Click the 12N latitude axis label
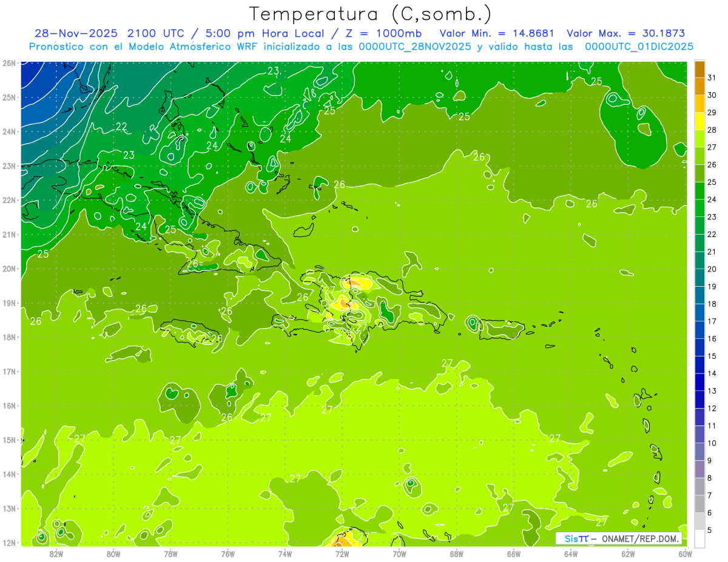 coord(9,543)
